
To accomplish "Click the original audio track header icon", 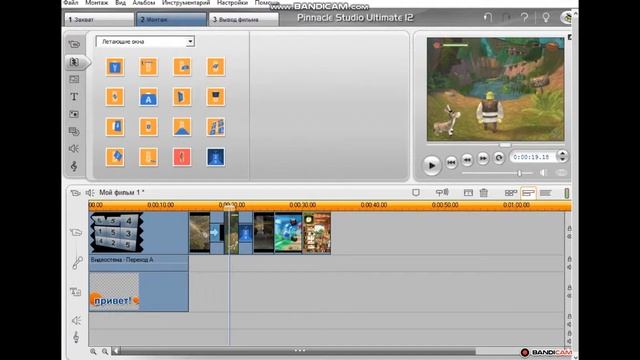I will pyautogui.click(x=77, y=263).
